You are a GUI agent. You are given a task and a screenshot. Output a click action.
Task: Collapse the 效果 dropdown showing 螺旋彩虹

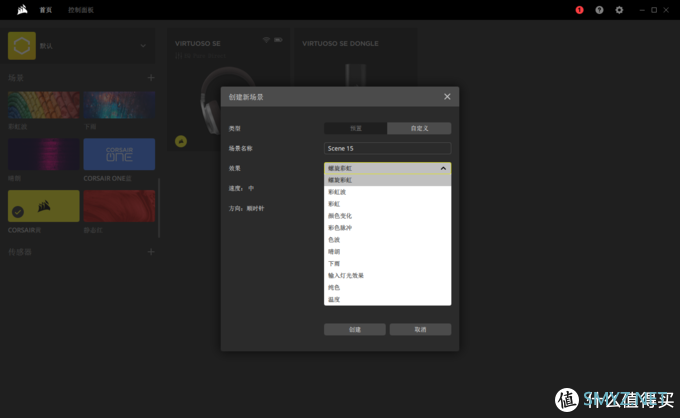[x=387, y=168]
